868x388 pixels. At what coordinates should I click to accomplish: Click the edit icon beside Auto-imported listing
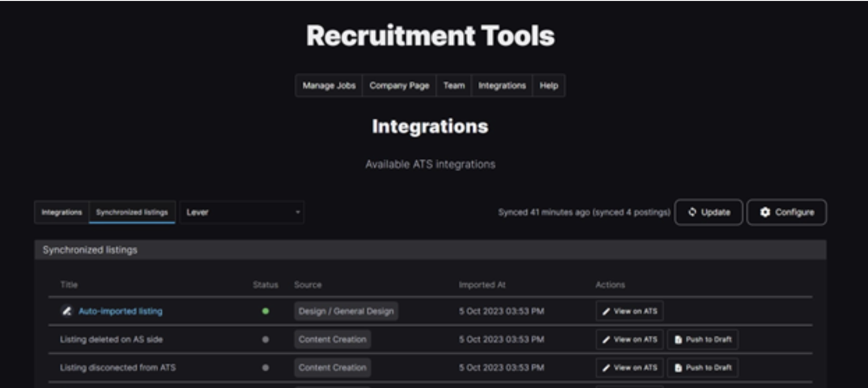(67, 311)
